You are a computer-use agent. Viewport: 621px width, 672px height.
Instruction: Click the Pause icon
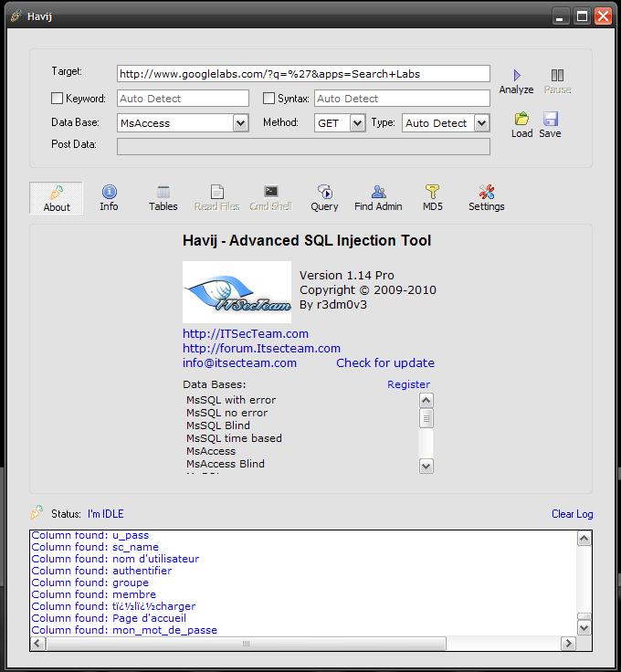point(557,76)
